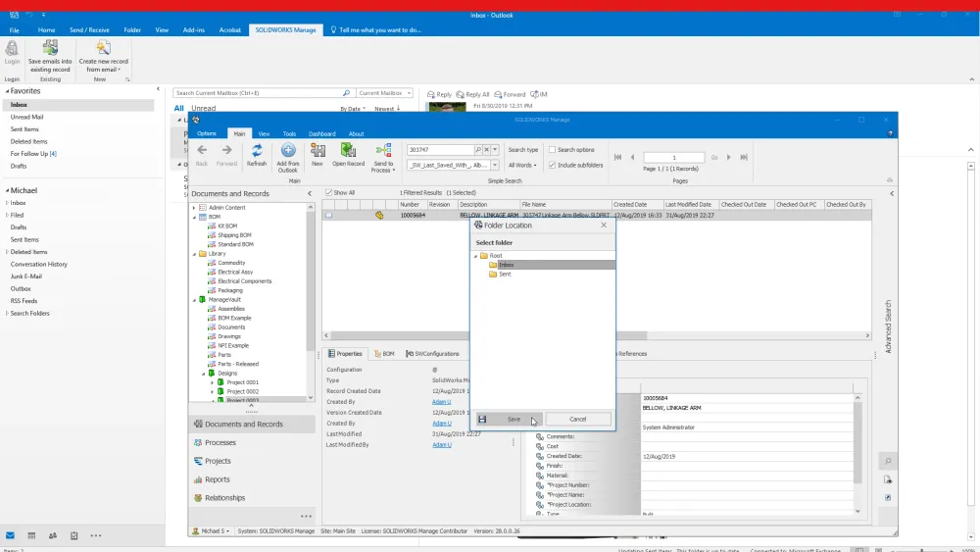The width and height of the screenshot is (980, 552).
Task: Open the Adam U link beside Last Modified By
Action: pyautogui.click(x=441, y=445)
